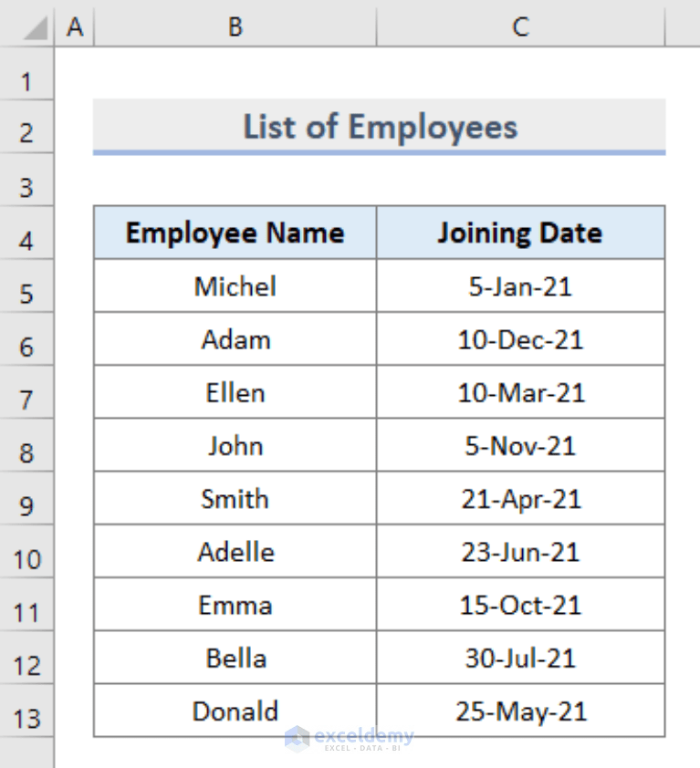700x768 pixels.
Task: Click the cell containing Bella
Action: (x=235, y=658)
